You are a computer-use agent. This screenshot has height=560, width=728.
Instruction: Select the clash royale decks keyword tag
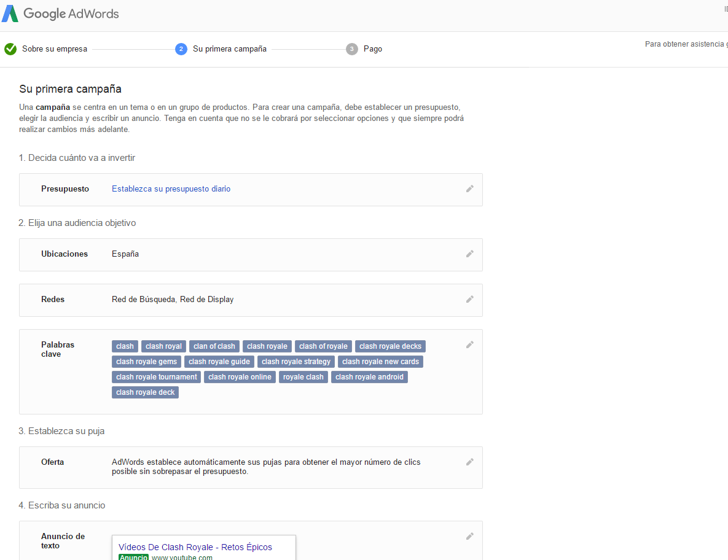390,346
